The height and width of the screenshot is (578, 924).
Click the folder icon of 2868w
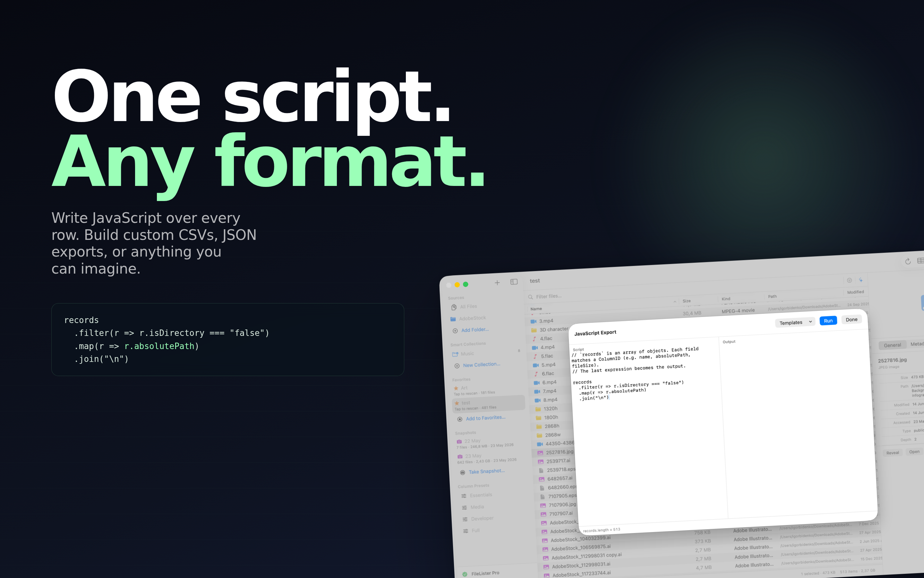point(540,435)
